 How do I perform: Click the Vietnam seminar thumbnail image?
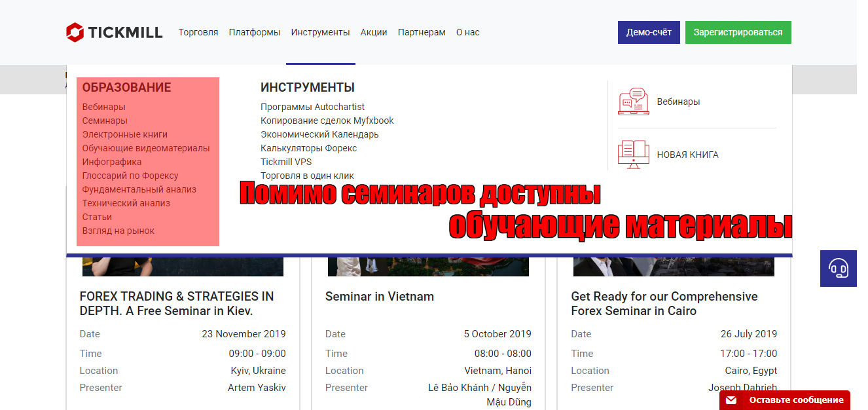[428, 267]
